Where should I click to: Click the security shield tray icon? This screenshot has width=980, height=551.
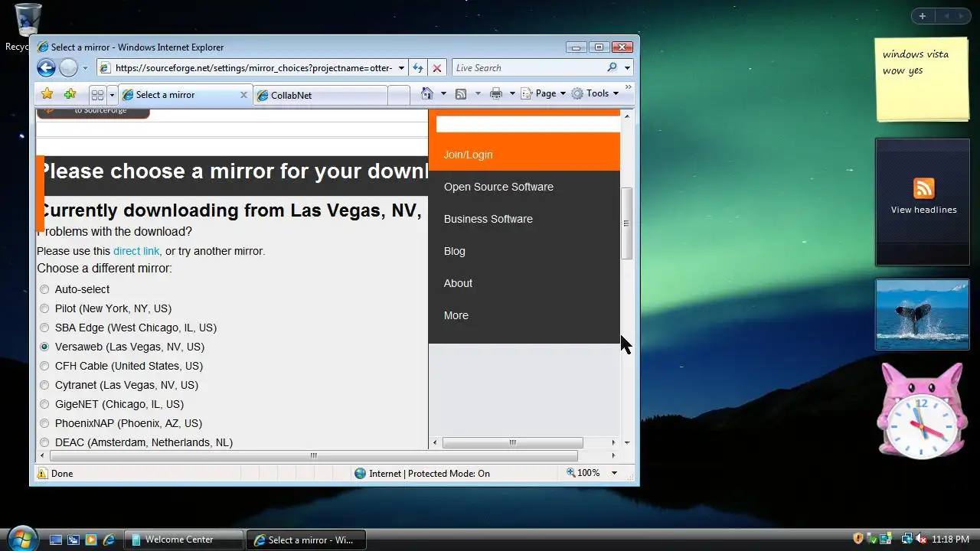tap(858, 539)
